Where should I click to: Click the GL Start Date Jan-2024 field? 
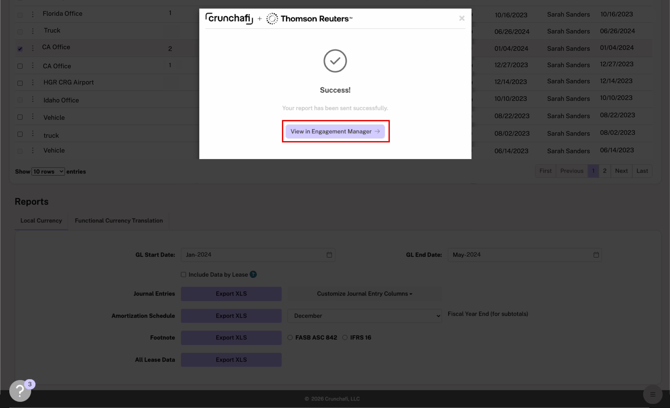(x=258, y=255)
